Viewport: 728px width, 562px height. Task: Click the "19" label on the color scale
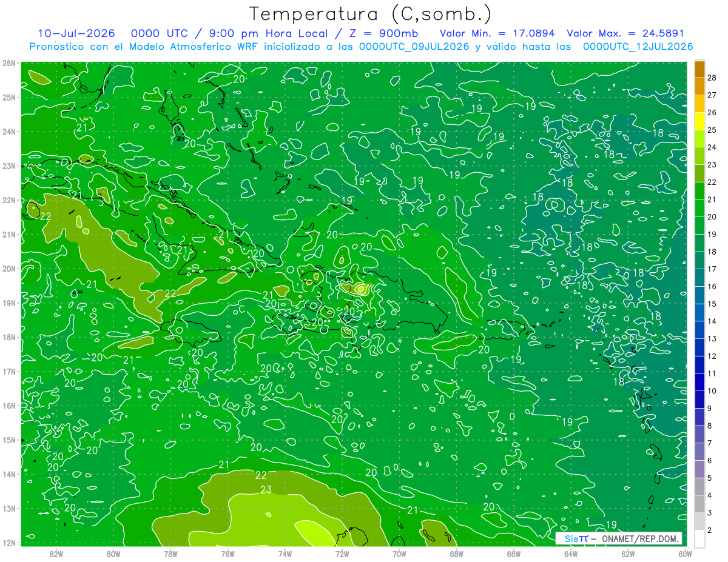click(x=712, y=234)
